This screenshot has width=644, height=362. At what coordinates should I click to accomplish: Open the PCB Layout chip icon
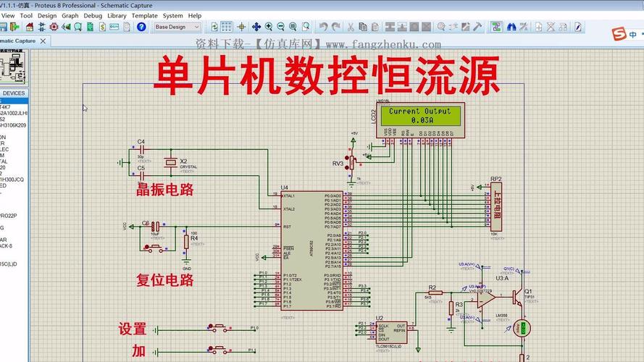(x=54, y=27)
